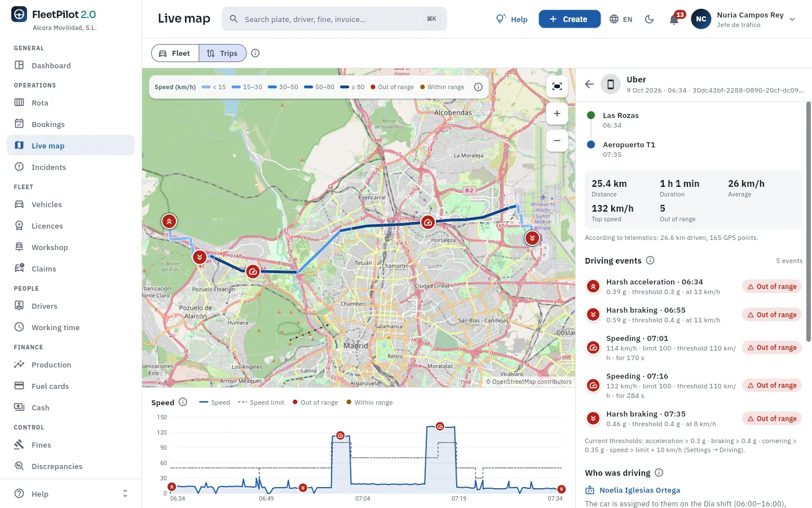This screenshot has width=812, height=508.
Task: Go to Claims
Action: click(71, 269)
